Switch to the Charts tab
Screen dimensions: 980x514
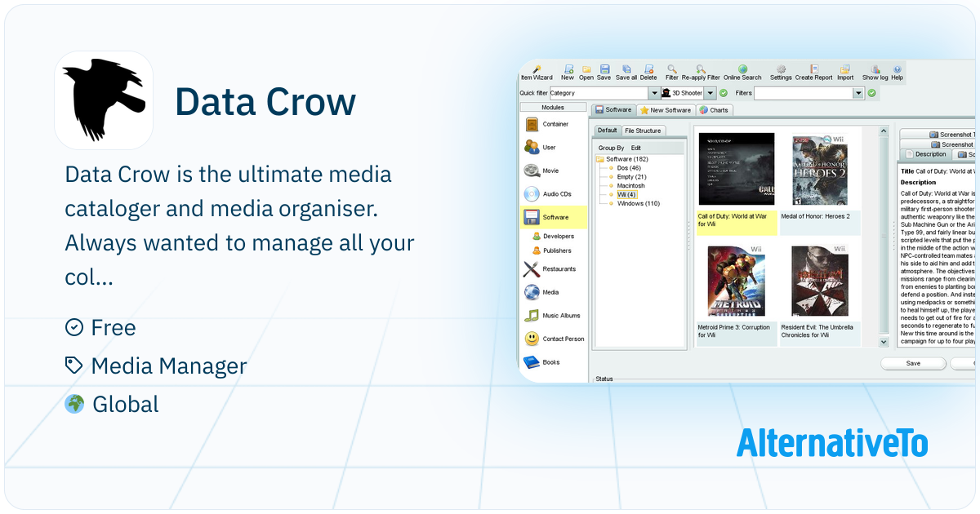click(714, 109)
